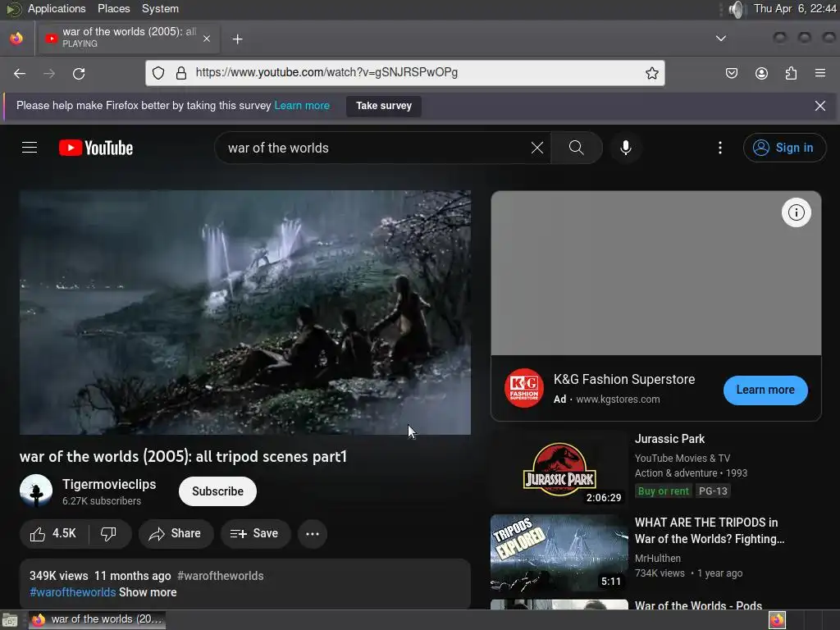Click the gray ad banner image
Image resolution: width=840 pixels, height=630 pixels.
click(655, 272)
